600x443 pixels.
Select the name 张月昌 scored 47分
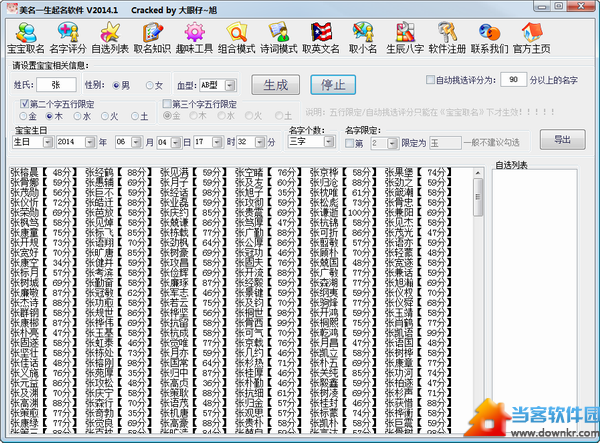click(x=341, y=343)
